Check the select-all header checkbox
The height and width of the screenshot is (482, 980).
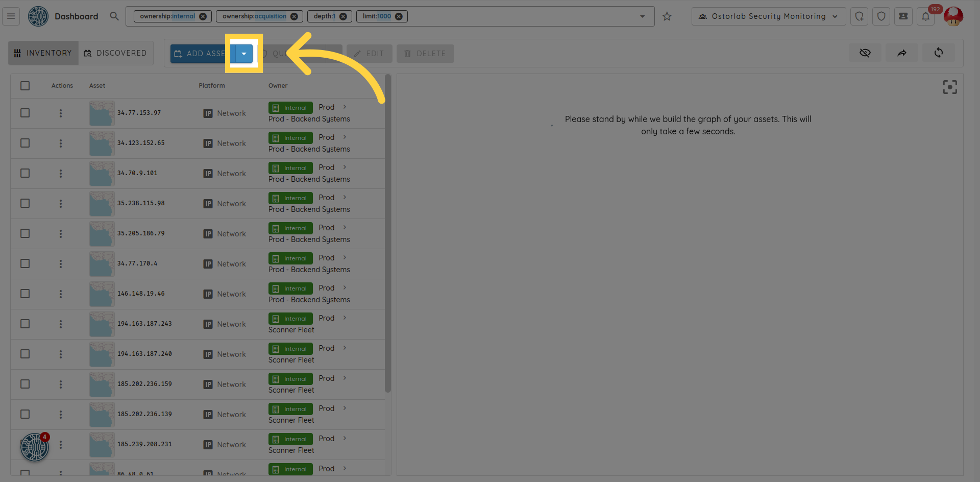[25, 86]
